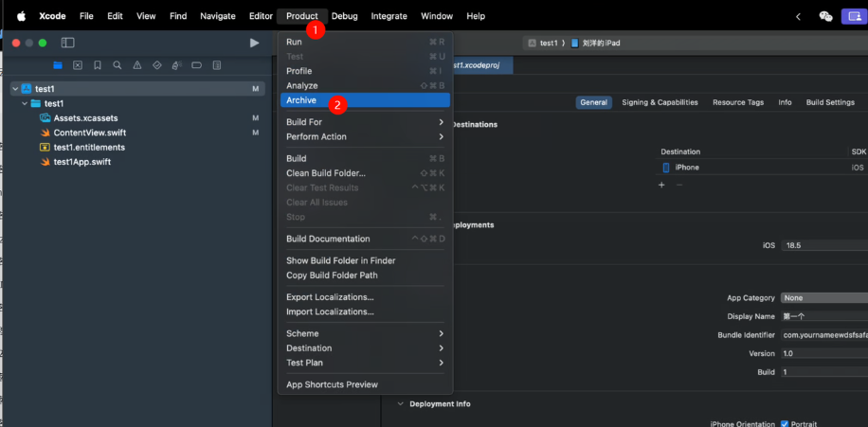Choose Archive from Product menu
The image size is (868, 427).
pos(365,100)
